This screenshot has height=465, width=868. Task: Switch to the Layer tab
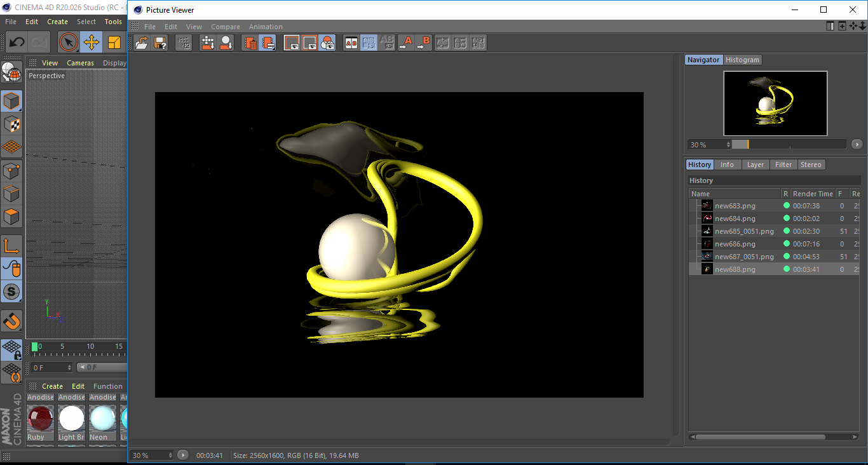point(755,165)
